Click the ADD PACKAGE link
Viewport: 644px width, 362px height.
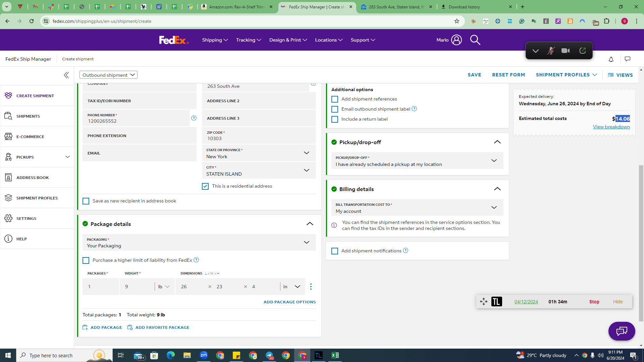pyautogui.click(x=102, y=327)
